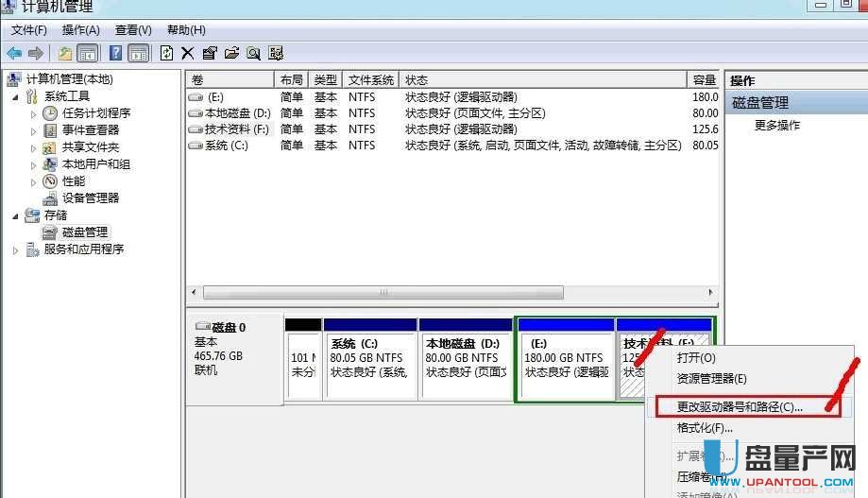Image resolution: width=868 pixels, height=498 pixels.
Task: Click the Delete X toolbar icon
Action: [x=188, y=53]
